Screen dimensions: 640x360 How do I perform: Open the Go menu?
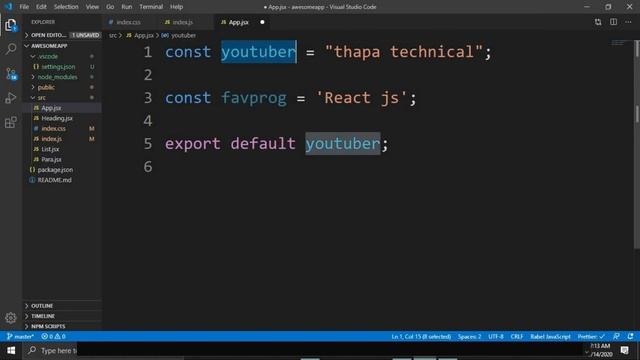click(x=110, y=7)
